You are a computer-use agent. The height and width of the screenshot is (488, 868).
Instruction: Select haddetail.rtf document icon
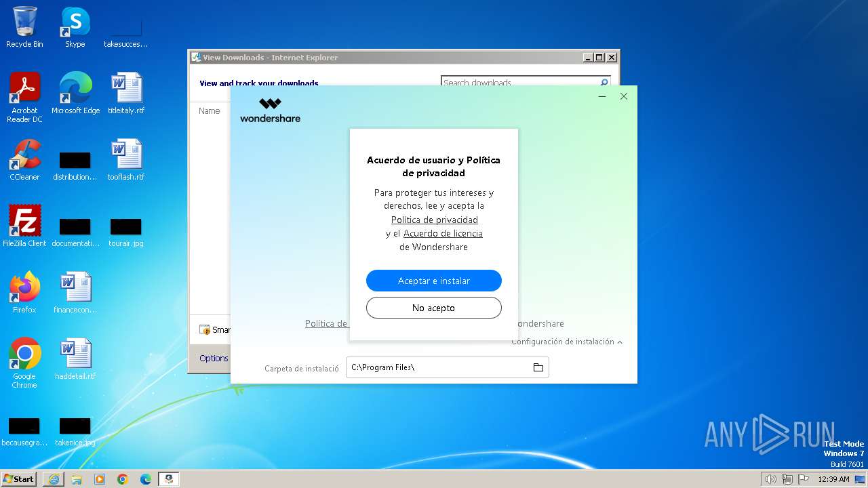point(75,359)
